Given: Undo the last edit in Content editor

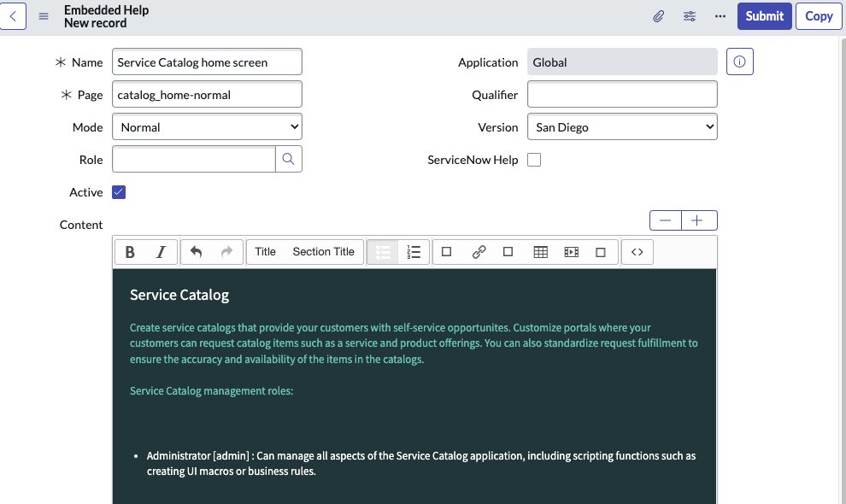Looking at the screenshot, I should (x=196, y=252).
